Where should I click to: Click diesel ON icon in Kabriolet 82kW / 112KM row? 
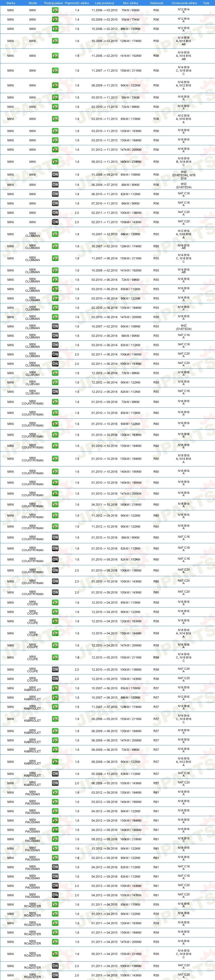click(x=55, y=774)
